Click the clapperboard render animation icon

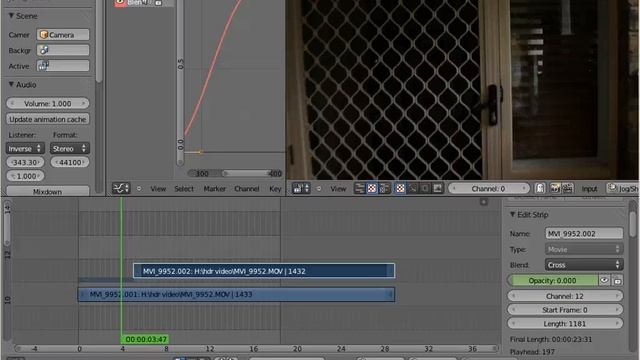pyautogui.click(x=567, y=188)
